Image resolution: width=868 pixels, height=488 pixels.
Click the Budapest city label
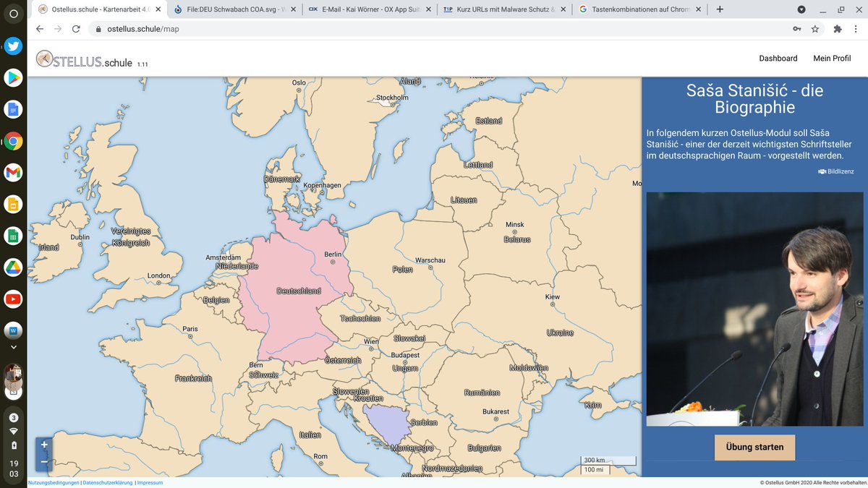coord(405,355)
